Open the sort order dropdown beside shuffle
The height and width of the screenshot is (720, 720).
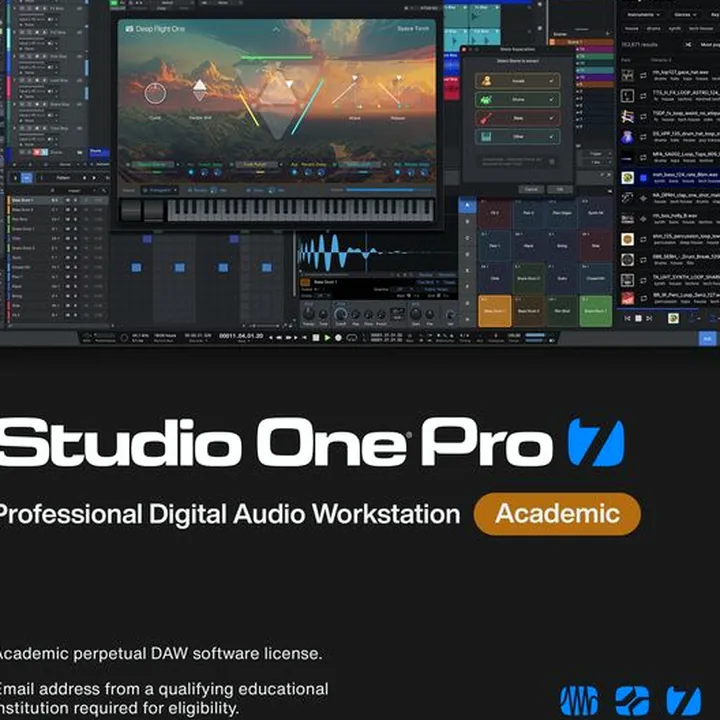point(709,45)
